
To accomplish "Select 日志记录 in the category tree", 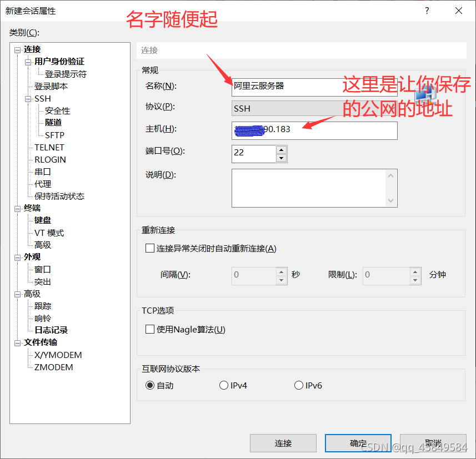I will 51,330.
